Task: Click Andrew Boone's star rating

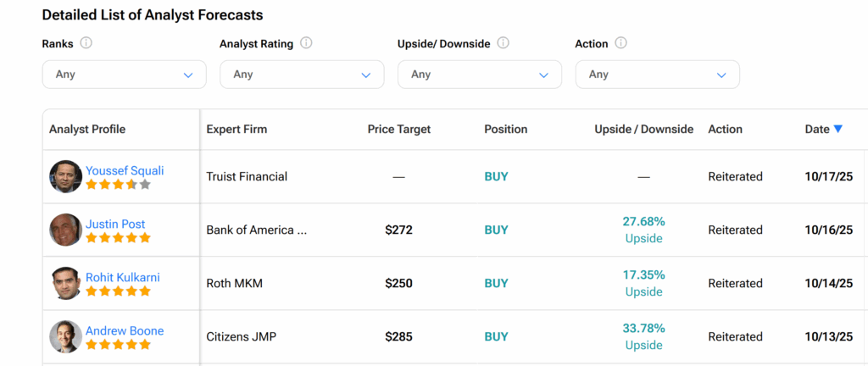Action: tap(118, 345)
